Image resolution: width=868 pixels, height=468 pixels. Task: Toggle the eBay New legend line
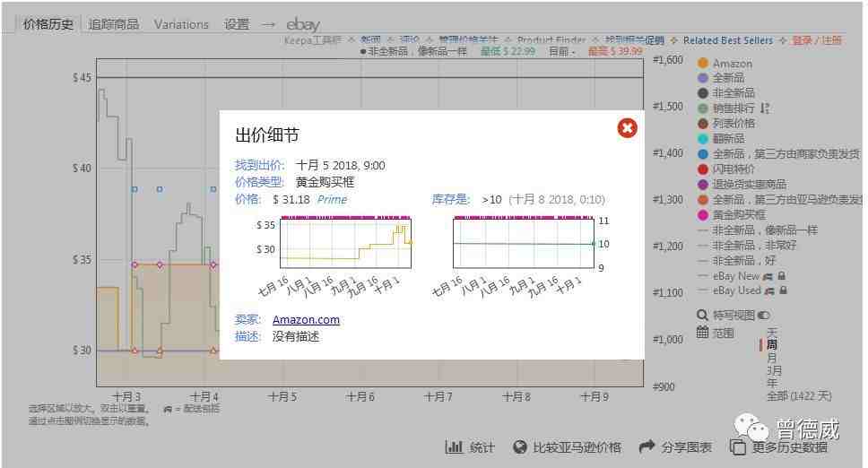(x=729, y=275)
